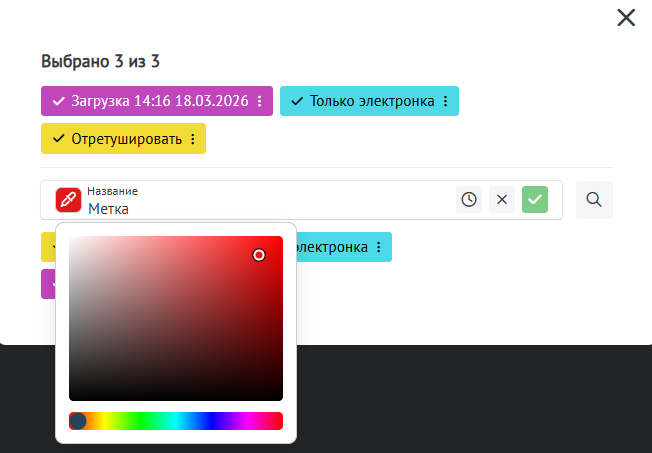This screenshot has width=652, height=453.
Task: Open three-dot menu on Отретушировать tag
Action: click(x=193, y=139)
